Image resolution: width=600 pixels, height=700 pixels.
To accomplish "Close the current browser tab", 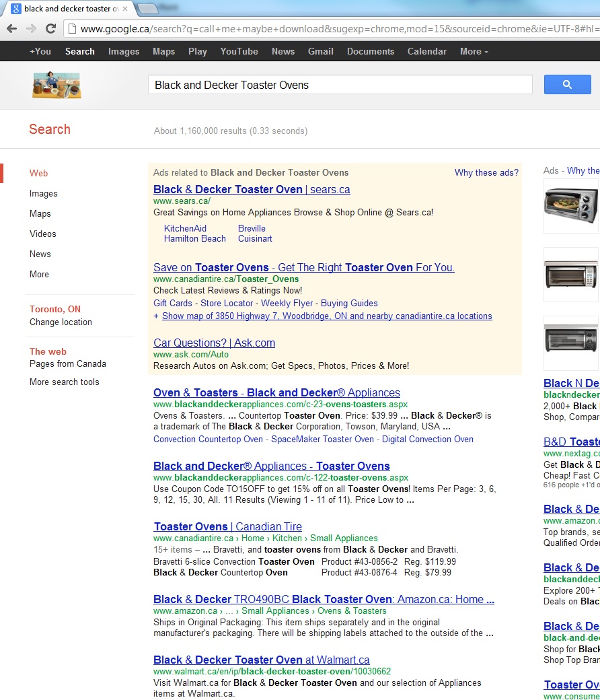I will (x=124, y=9).
